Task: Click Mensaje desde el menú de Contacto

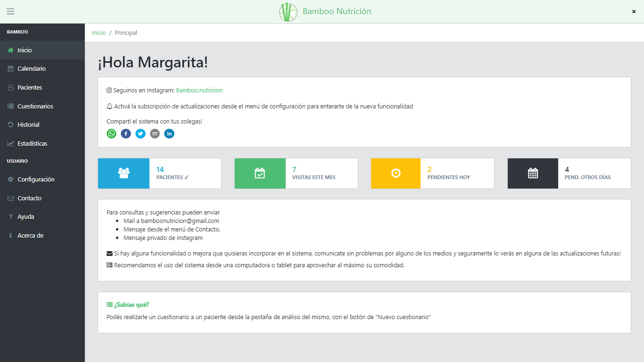Action: (x=172, y=229)
